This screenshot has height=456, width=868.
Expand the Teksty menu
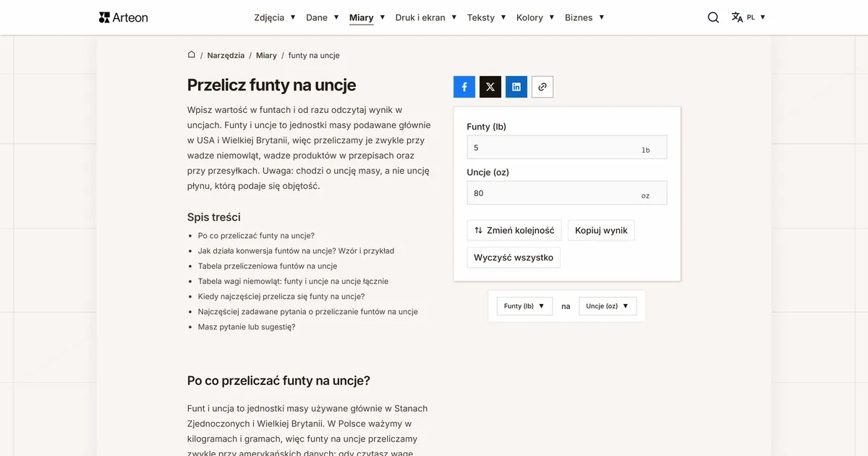point(487,17)
